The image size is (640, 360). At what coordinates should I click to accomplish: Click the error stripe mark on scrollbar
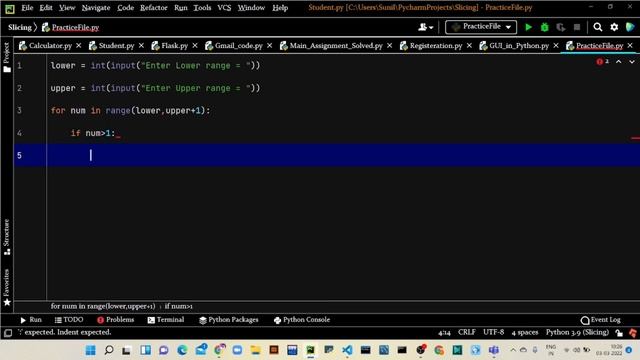[x=635, y=138]
